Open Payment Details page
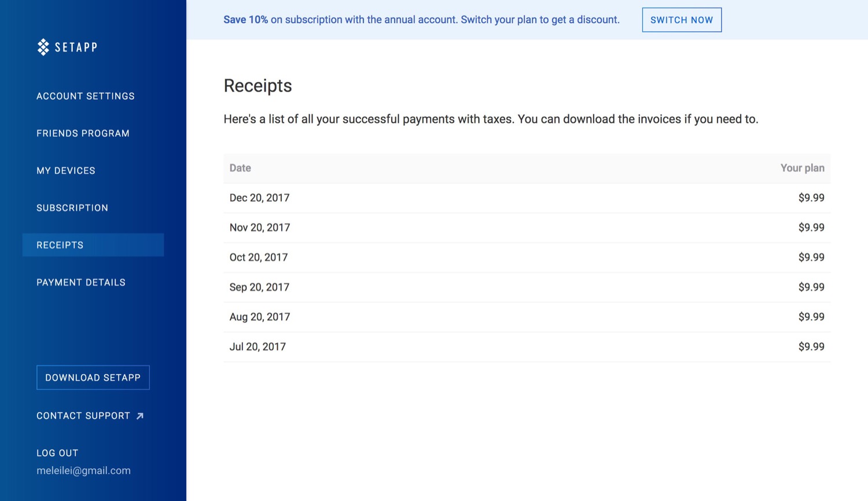Viewport: 868px width, 501px height. tap(81, 283)
